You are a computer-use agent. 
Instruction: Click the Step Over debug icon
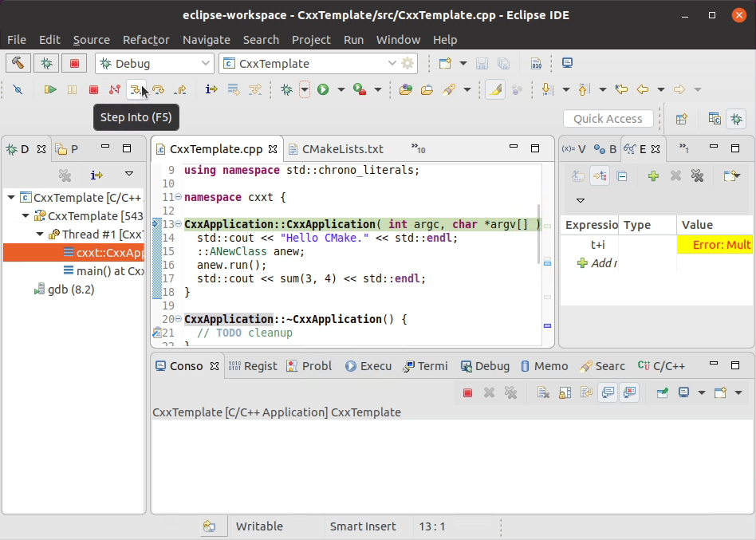158,89
